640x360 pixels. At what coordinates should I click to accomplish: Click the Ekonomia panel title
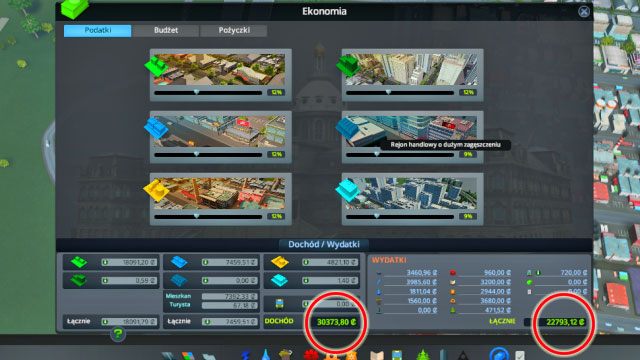(324, 11)
